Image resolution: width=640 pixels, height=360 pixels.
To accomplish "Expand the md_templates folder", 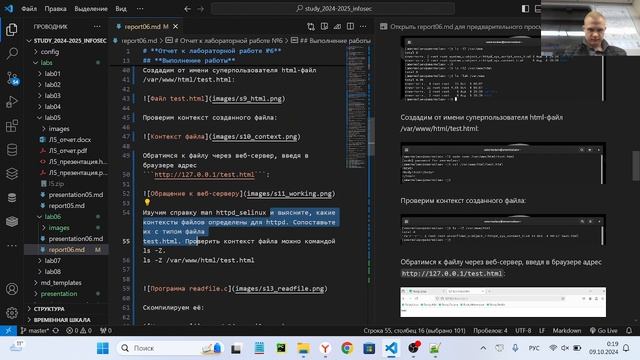I will pyautogui.click(x=61, y=282).
